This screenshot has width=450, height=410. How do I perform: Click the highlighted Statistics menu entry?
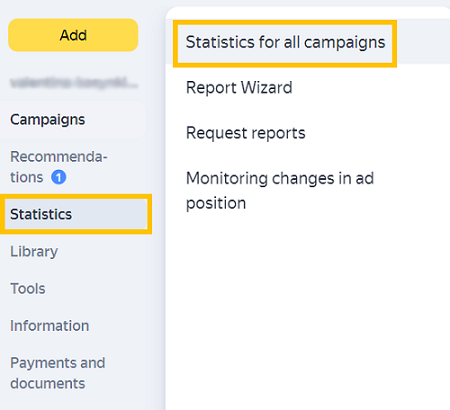pos(76,214)
